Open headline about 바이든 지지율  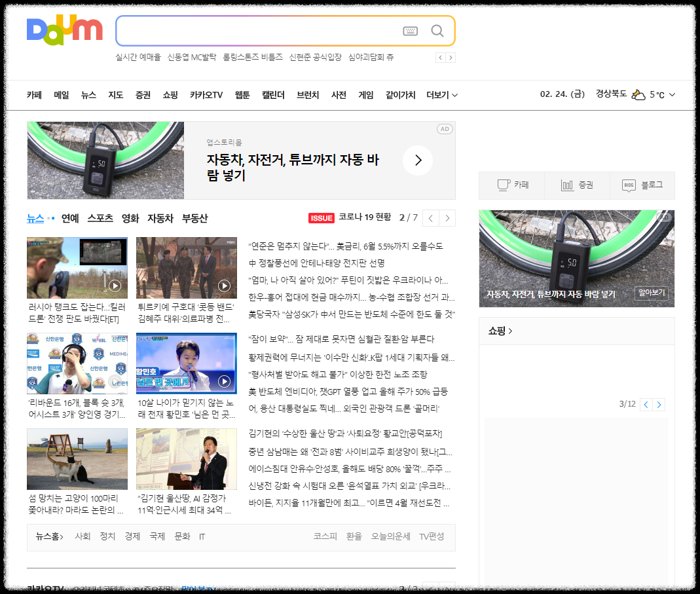click(x=348, y=503)
